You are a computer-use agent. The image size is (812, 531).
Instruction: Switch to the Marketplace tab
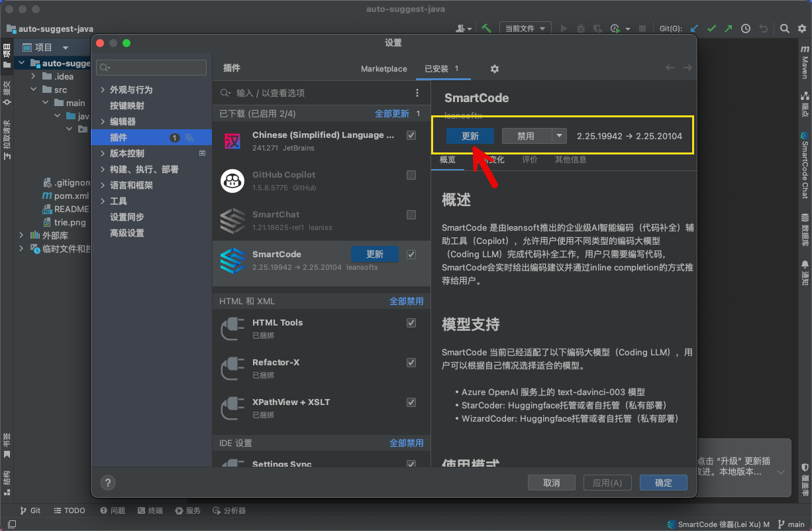(384, 69)
